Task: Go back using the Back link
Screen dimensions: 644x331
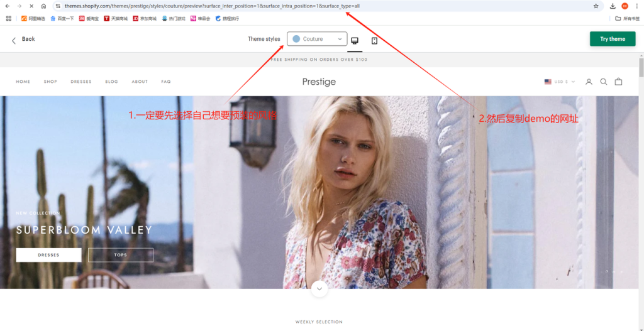Action: [23, 39]
